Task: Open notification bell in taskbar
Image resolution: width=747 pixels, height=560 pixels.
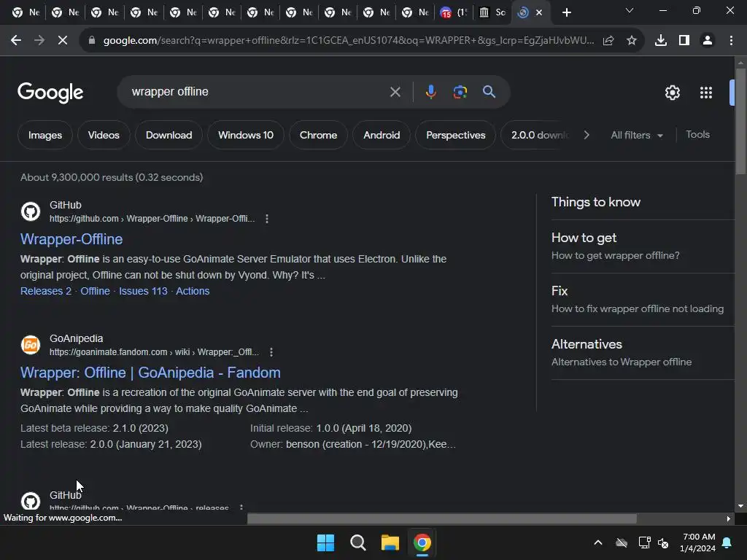Action: click(727, 542)
